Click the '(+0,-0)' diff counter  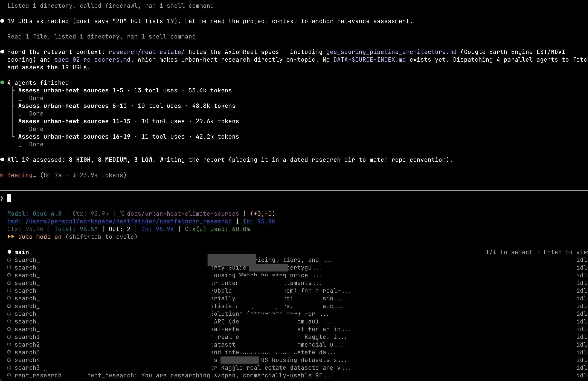coord(263,213)
